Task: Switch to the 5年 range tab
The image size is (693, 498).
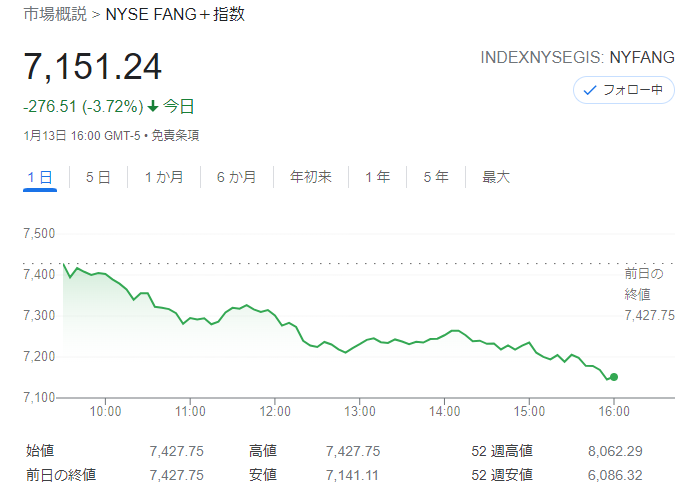Action: [x=436, y=177]
